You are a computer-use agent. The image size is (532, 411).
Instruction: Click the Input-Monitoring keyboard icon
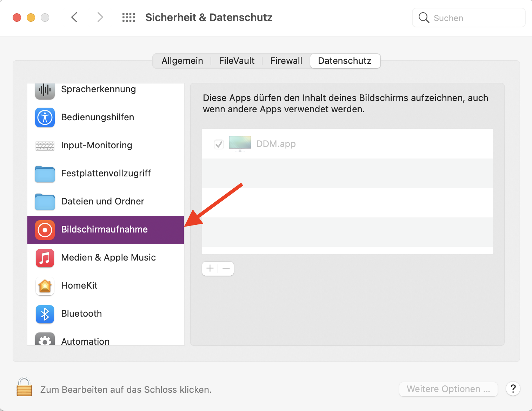[45, 146]
